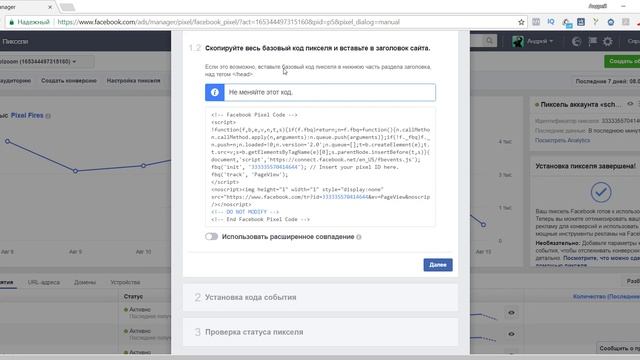
Task: Click the blue info icon beside the do-not-change notice
Action: 215,92
